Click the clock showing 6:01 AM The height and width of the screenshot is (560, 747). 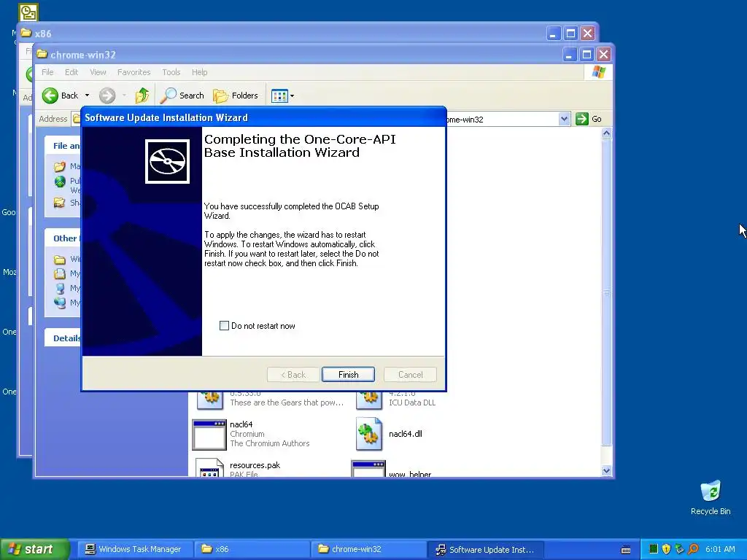pyautogui.click(x=720, y=550)
